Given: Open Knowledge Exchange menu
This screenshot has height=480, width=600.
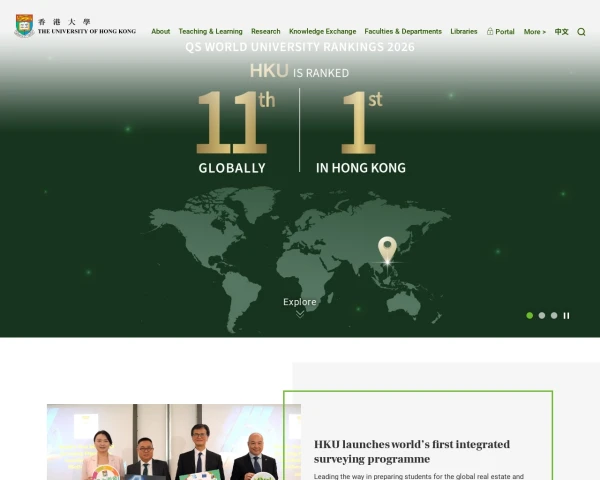Looking at the screenshot, I should point(323,31).
